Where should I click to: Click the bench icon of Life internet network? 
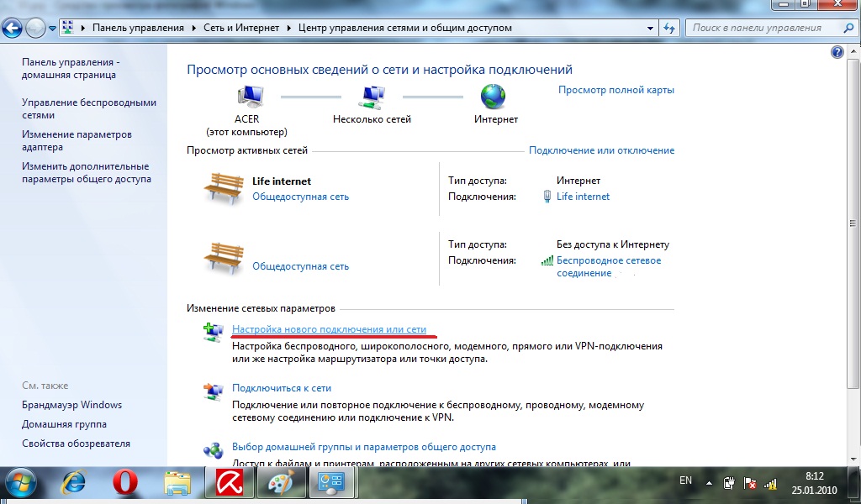coord(224,188)
